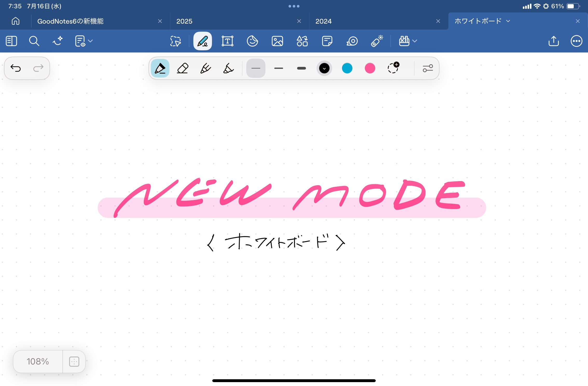Open the Stickers tool
Screen dimensions: 588x386
coord(252,41)
